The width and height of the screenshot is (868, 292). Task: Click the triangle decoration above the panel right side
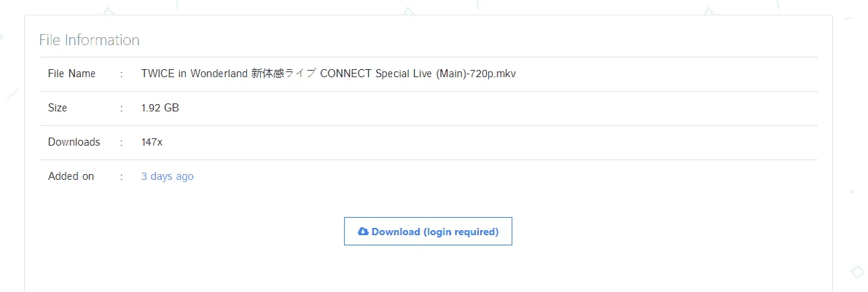pyautogui.click(x=708, y=10)
